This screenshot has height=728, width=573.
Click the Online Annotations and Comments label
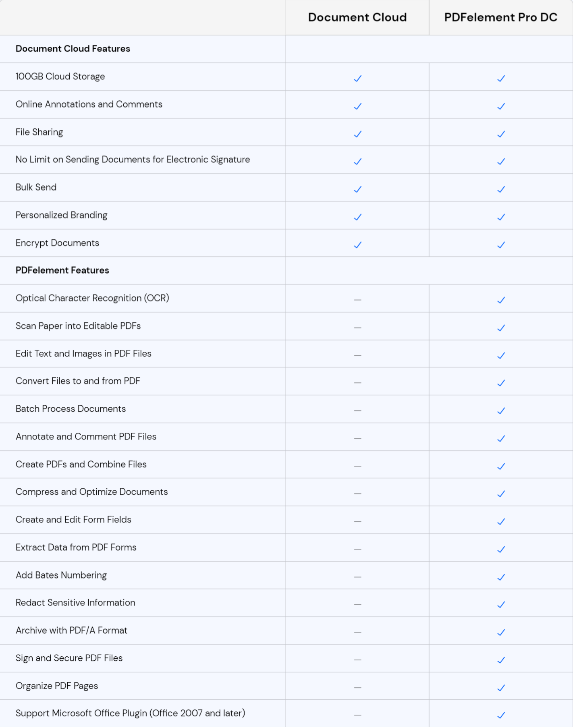(89, 104)
